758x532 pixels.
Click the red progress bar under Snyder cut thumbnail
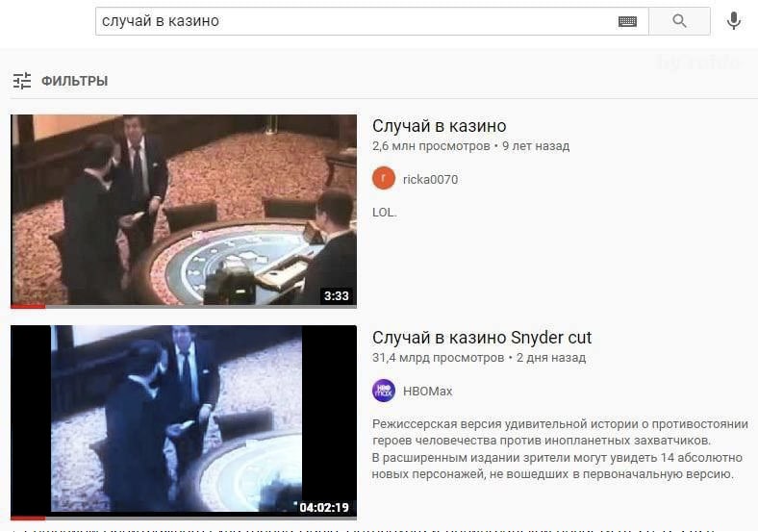28,518
